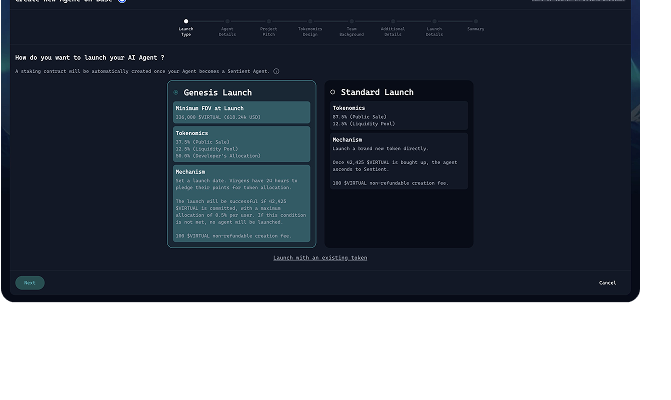
Task: Jump to the Launch Details step
Action: click(x=434, y=21)
